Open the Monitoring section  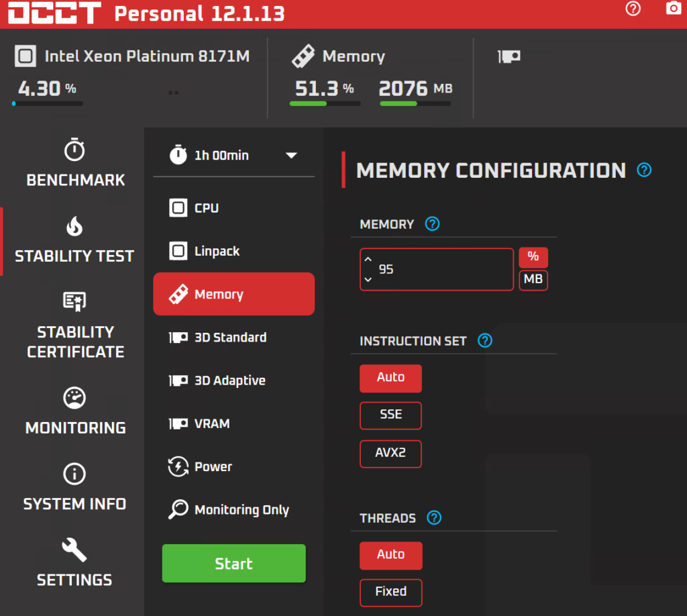pyautogui.click(x=75, y=411)
